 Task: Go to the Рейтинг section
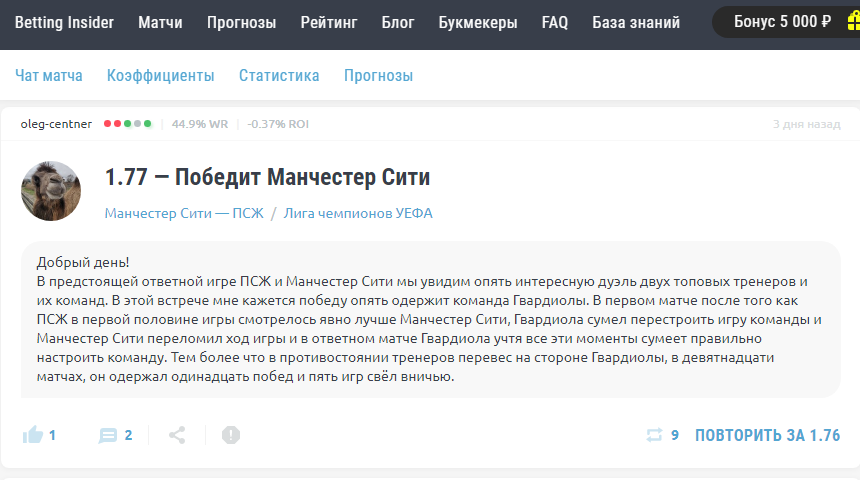[x=329, y=22]
